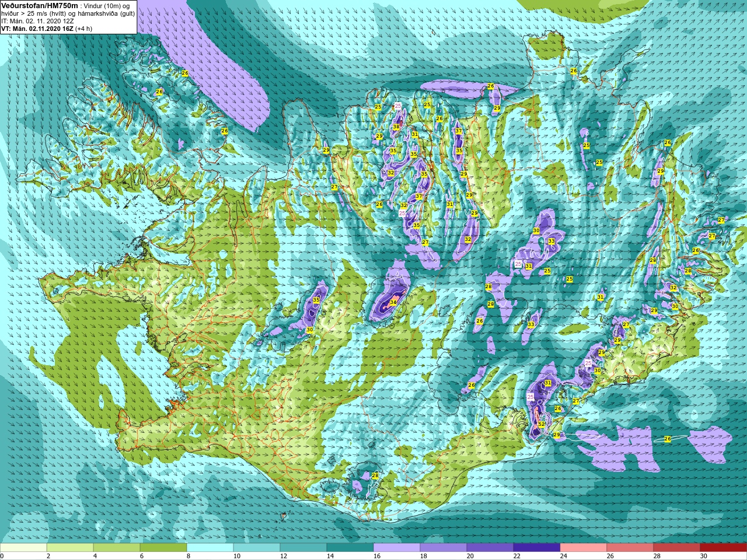
Task: Select the 22–24 deep indigo legend swatch
Action: coord(537,548)
